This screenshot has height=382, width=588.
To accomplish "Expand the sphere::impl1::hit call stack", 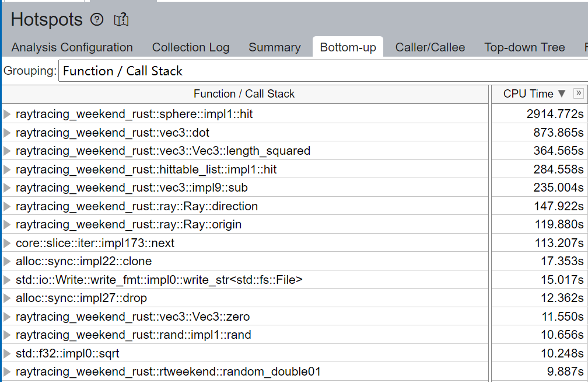I will [6, 114].
